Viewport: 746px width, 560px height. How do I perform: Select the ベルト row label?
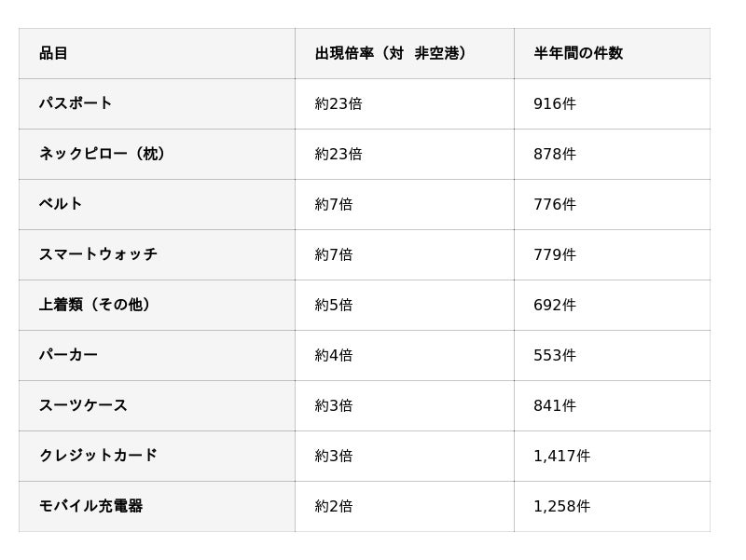[61, 204]
